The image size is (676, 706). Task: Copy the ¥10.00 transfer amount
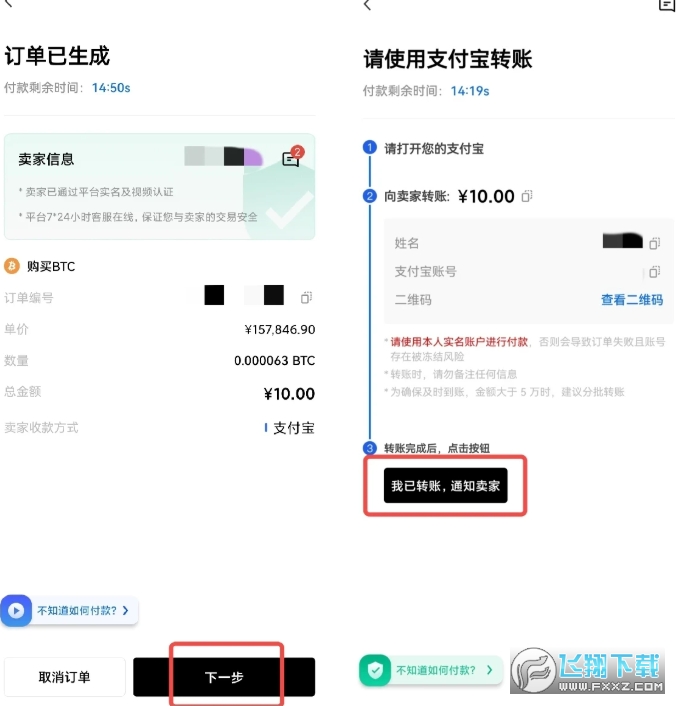(x=527, y=196)
